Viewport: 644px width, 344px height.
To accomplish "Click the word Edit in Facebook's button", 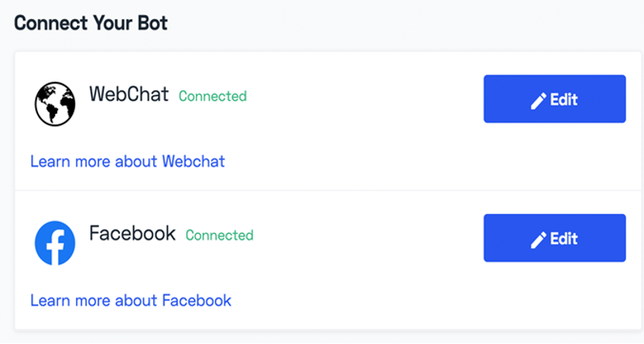I will (x=564, y=239).
